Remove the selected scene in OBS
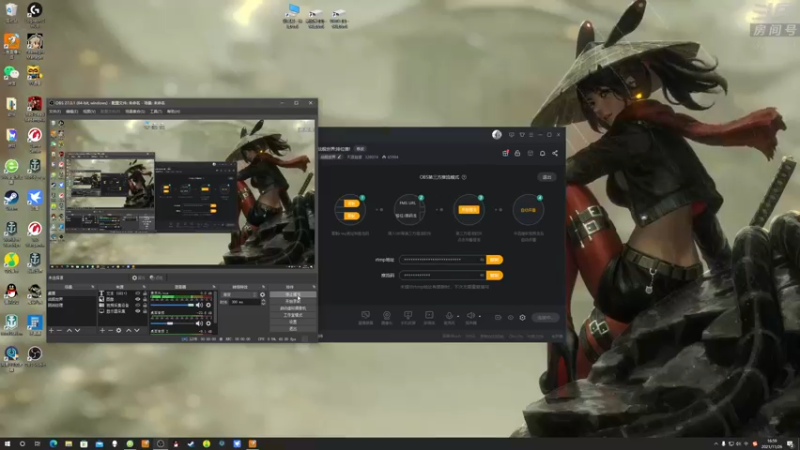The width and height of the screenshot is (800, 450). 59,331
